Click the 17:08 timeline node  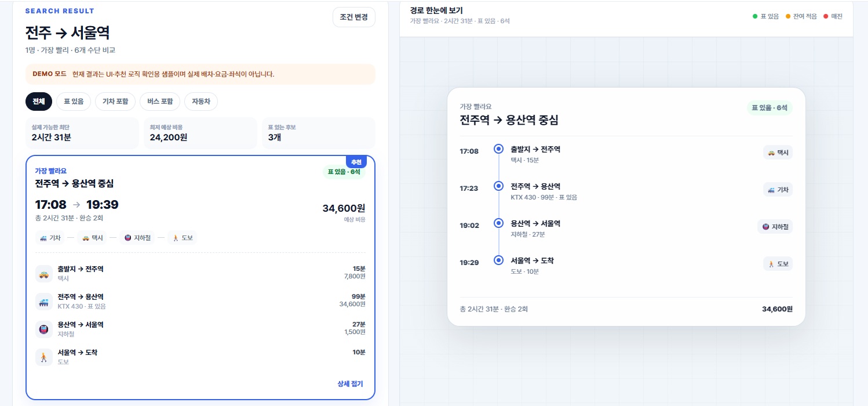(498, 149)
